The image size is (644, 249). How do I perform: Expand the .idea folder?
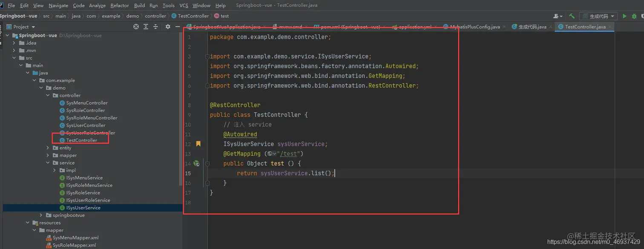[x=14, y=43]
